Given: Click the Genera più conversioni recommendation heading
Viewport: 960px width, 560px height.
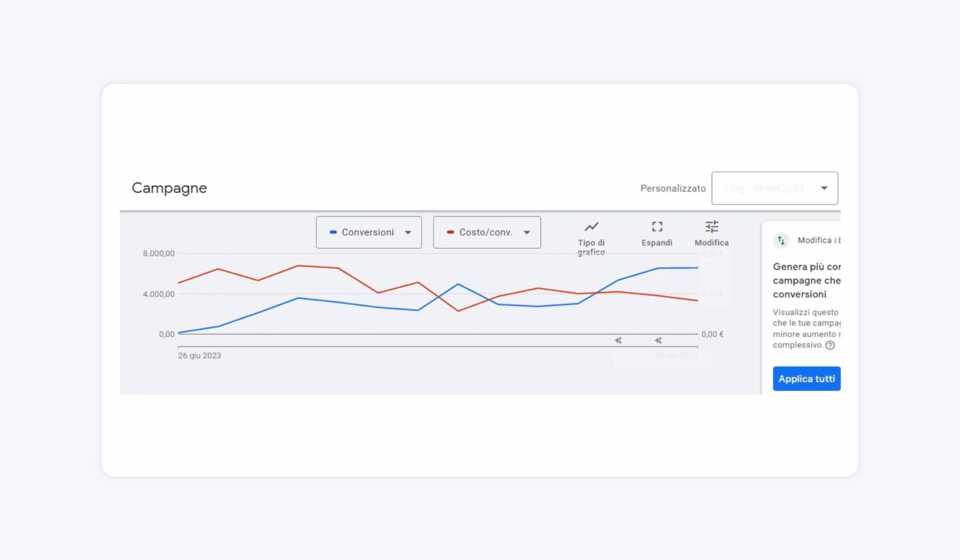Looking at the screenshot, I should [x=807, y=280].
